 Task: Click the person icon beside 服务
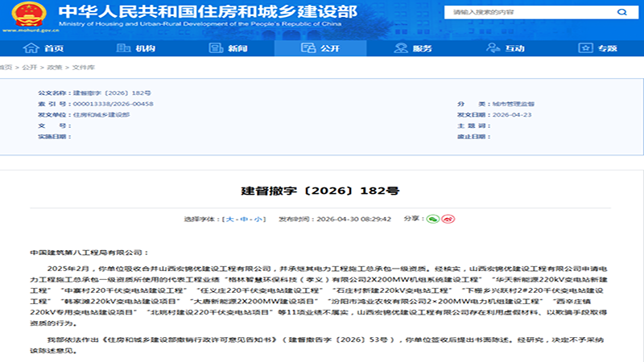tap(401, 48)
